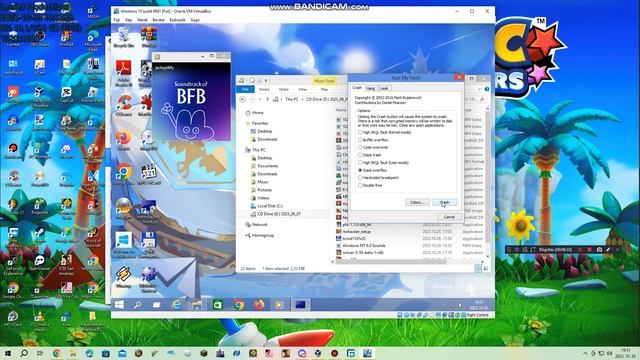Image resolution: width=640 pixels, height=360 pixels.
Task: Open green Store icon on guest taskbar
Action: tap(218, 304)
